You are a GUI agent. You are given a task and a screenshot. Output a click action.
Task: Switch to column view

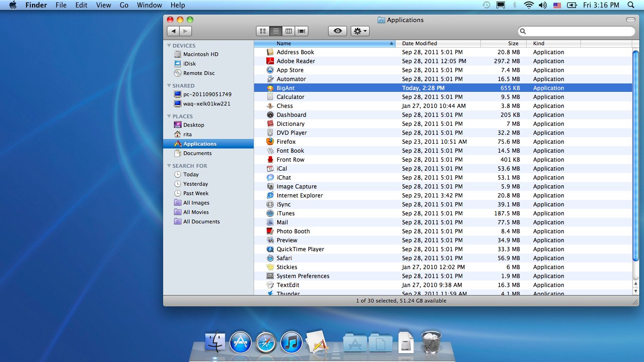click(x=289, y=31)
